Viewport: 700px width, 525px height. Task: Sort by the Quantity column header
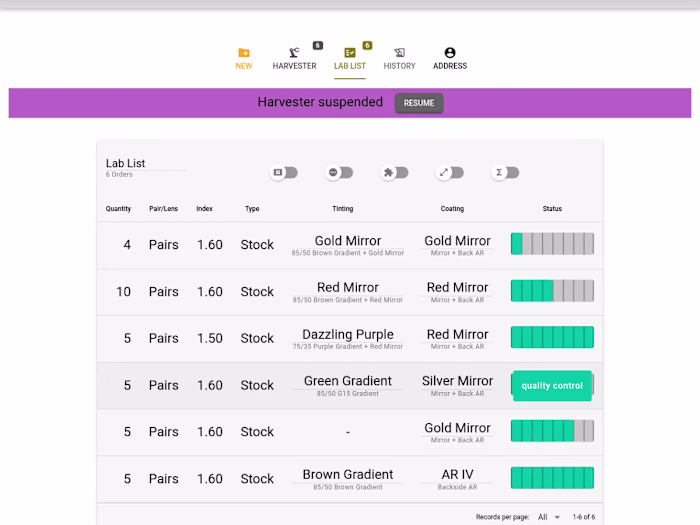(x=118, y=208)
